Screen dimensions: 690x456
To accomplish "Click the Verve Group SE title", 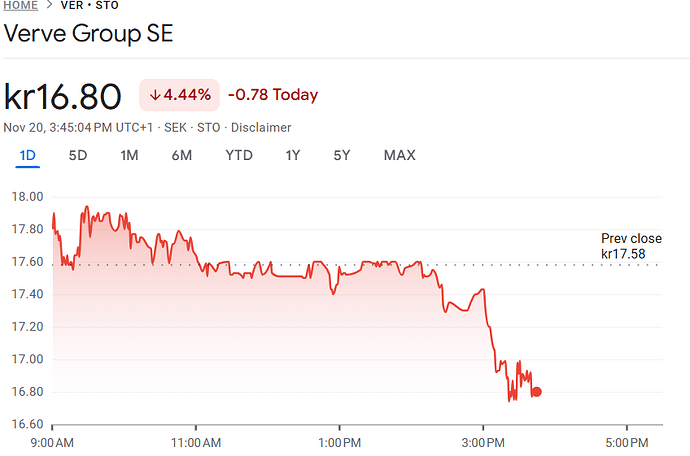I will [88, 33].
